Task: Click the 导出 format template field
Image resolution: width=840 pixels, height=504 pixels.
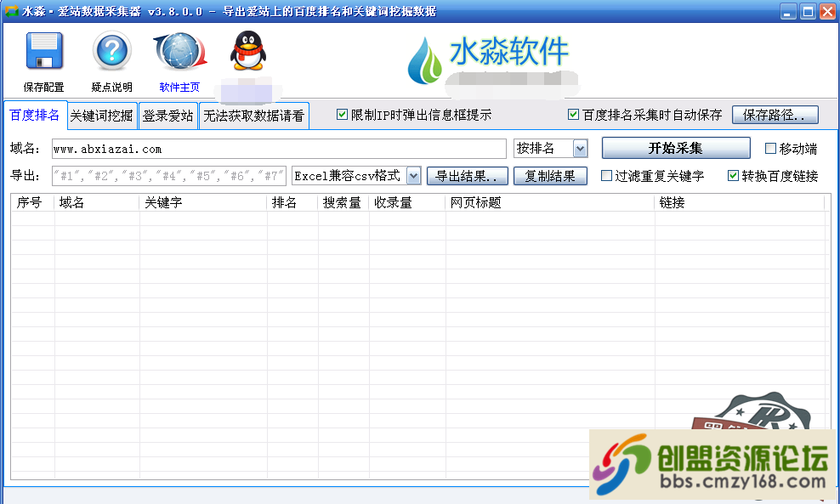Action: point(169,176)
